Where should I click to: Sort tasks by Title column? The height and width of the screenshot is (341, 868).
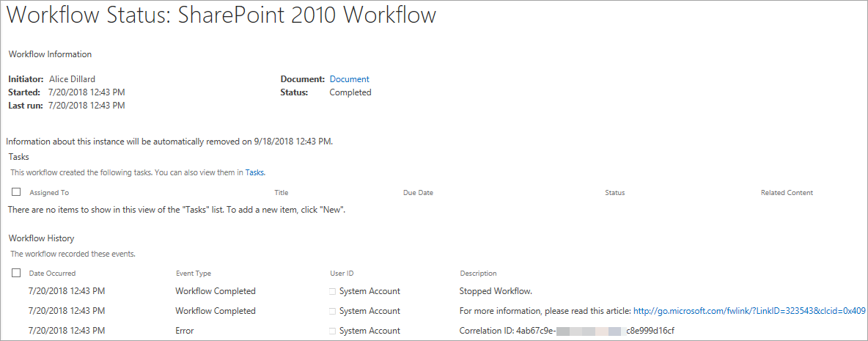click(x=282, y=193)
